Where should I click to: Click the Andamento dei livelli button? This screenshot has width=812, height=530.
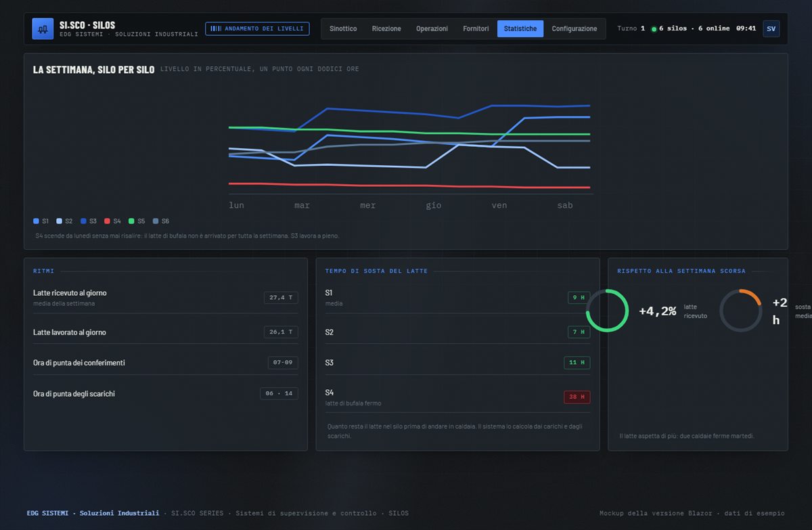(x=257, y=28)
